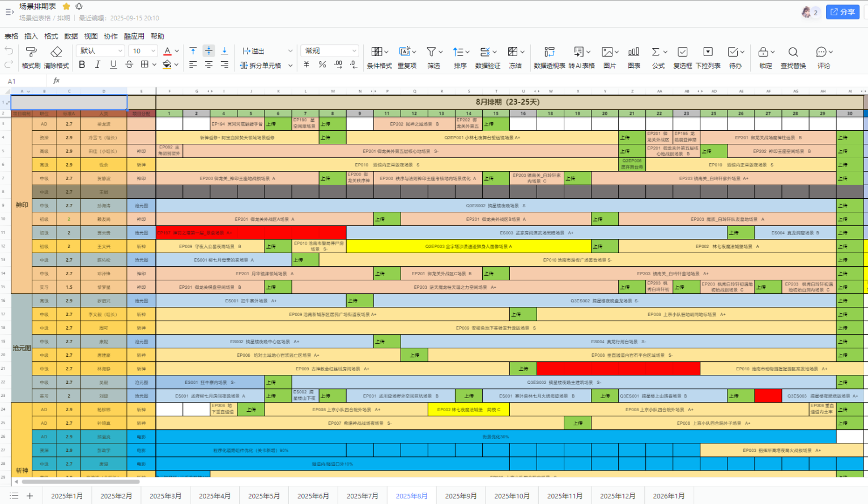Insert a checkbox (复选框)
The height and width of the screenshot is (504, 868).
tap(683, 58)
